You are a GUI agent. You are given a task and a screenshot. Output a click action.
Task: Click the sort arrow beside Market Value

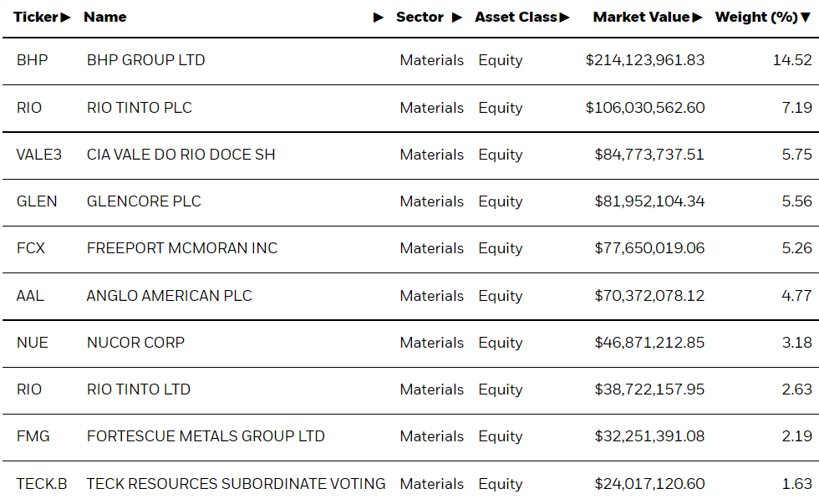pyautogui.click(x=698, y=18)
